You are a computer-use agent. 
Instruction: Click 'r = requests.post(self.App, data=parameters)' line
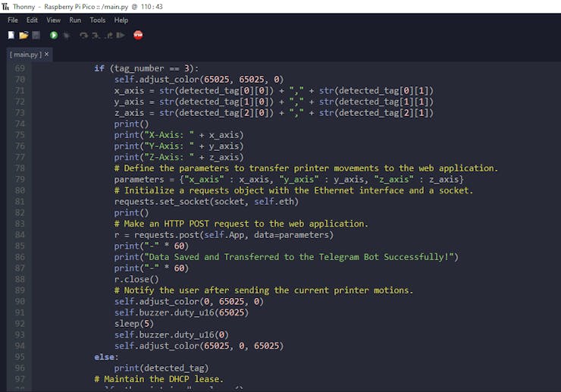click(224, 234)
